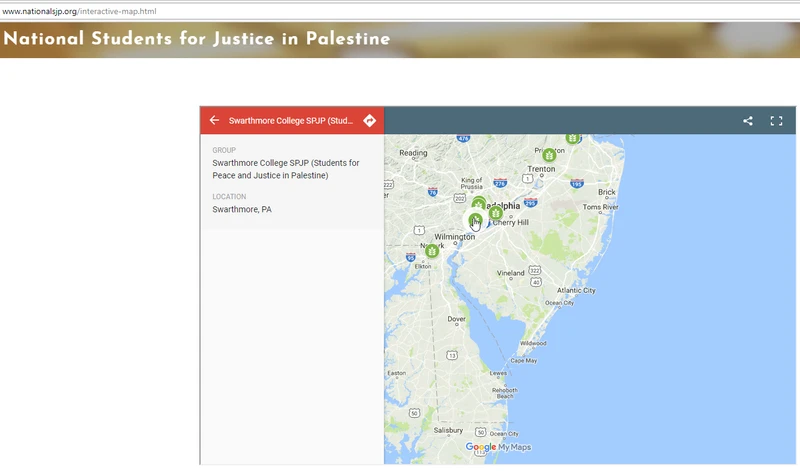The height and width of the screenshot is (471, 800).
Task: Click the selected Swarthmore marker on map
Action: pos(475,221)
